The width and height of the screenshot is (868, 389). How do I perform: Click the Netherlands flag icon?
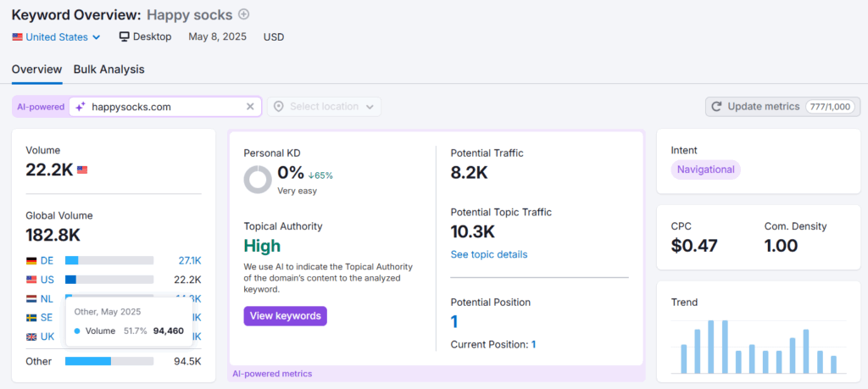click(31, 299)
